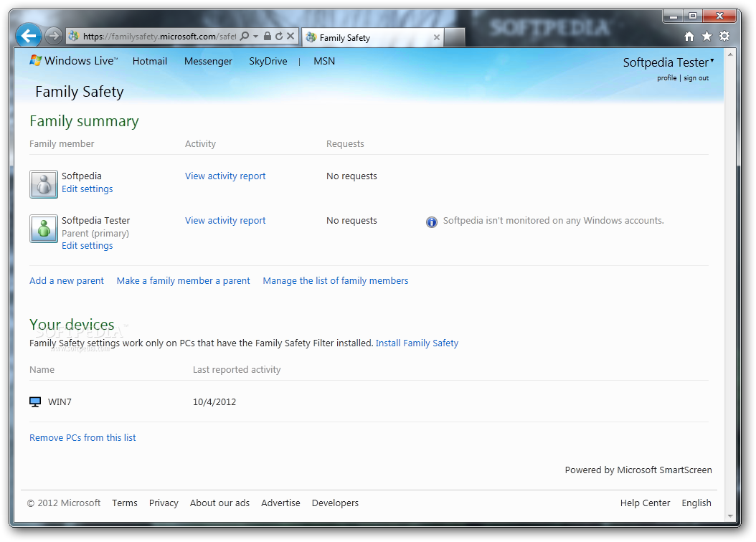
Task: Open the Privacy footer link
Action: (164, 503)
